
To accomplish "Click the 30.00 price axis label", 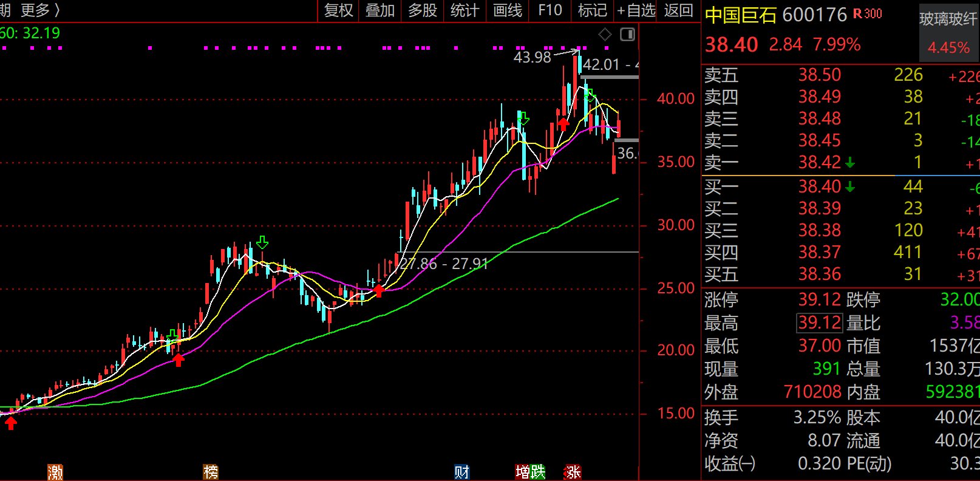I will click(676, 225).
